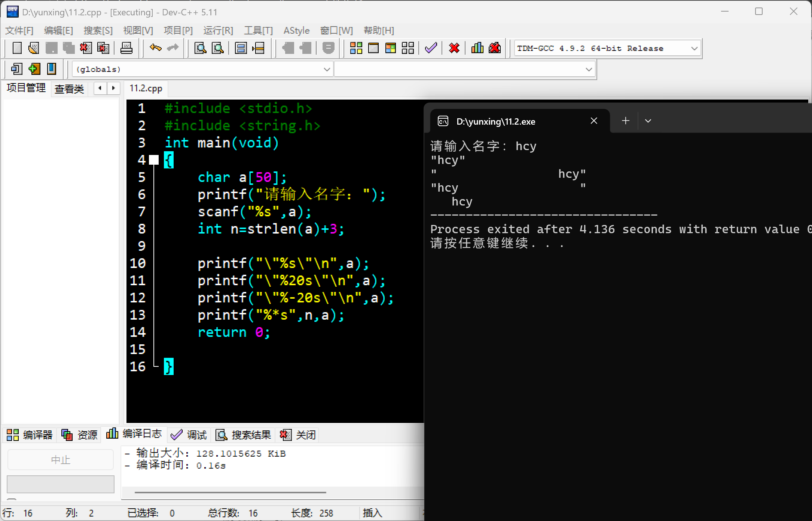Click the Find magnifier toolbar icon
The image size is (812, 521).
201,48
